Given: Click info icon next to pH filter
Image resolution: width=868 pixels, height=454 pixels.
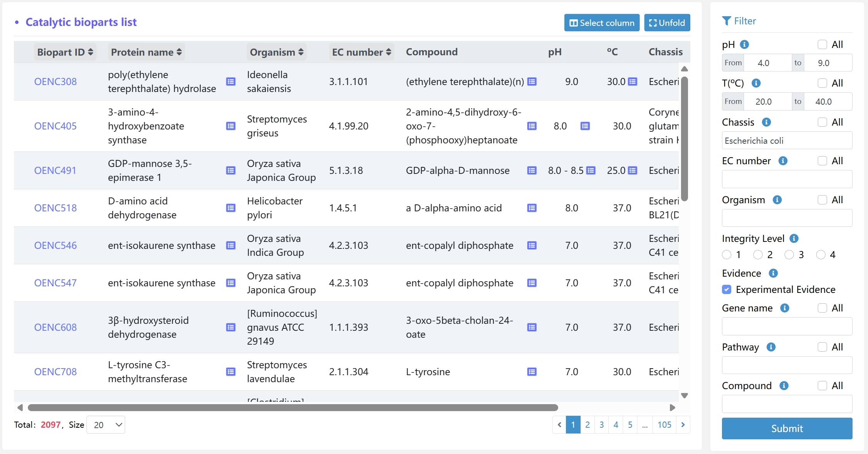Looking at the screenshot, I should coord(744,44).
